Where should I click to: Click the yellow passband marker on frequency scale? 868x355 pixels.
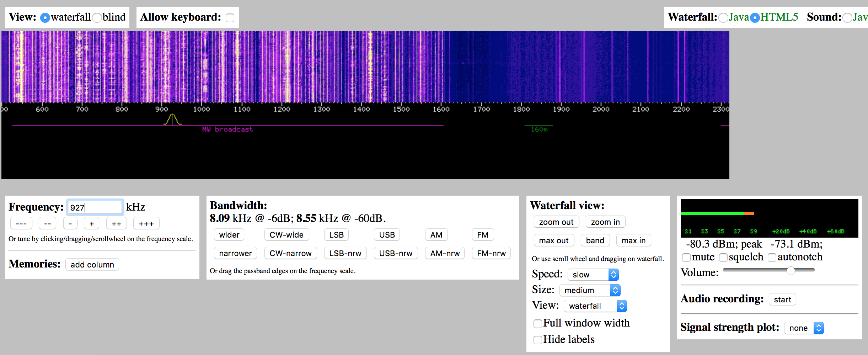click(x=173, y=120)
